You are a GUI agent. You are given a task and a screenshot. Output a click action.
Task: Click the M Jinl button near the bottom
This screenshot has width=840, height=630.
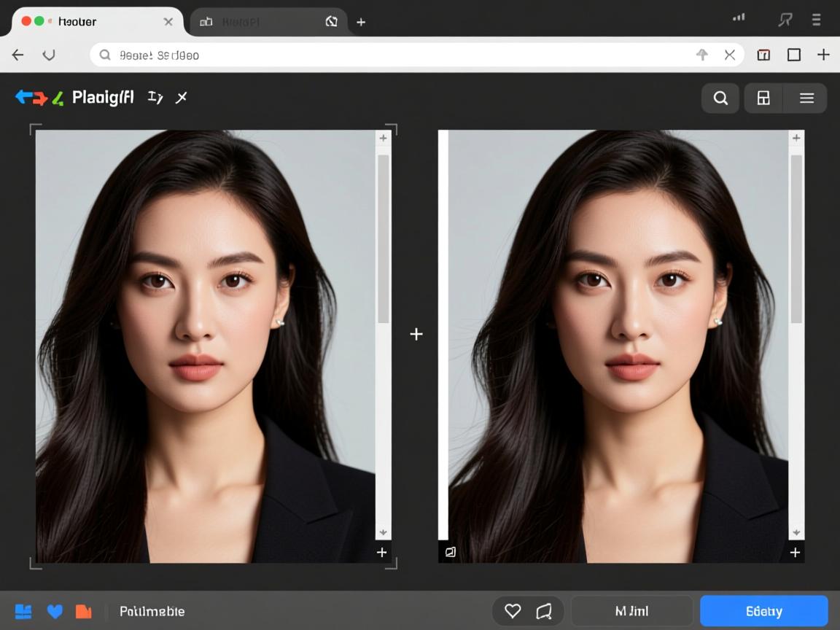[631, 610]
